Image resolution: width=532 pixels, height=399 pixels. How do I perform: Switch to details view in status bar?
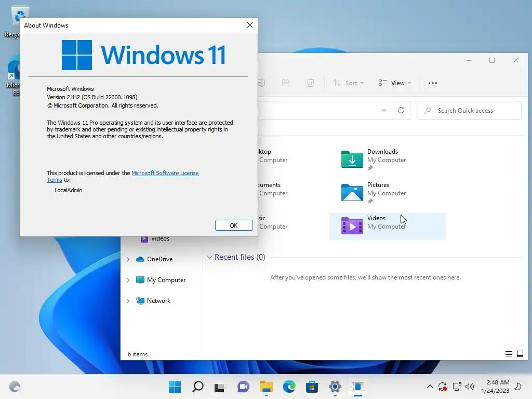click(508, 354)
